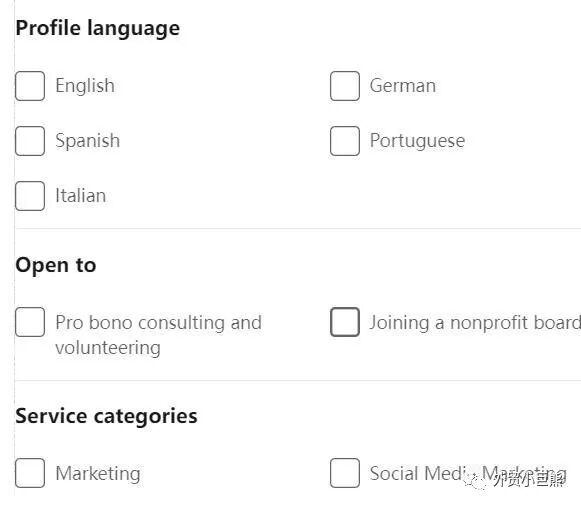Image resolution: width=581 pixels, height=506 pixels.
Task: Select the Portuguese language checkbox
Action: (x=345, y=141)
